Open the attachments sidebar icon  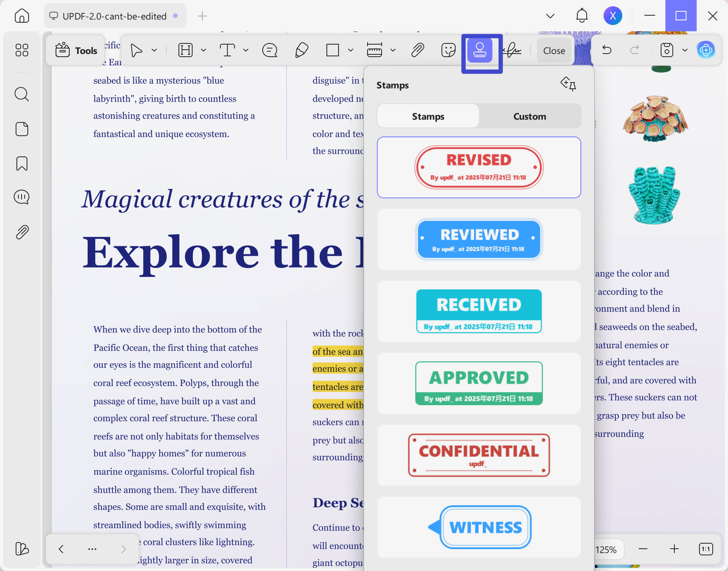pos(22,232)
